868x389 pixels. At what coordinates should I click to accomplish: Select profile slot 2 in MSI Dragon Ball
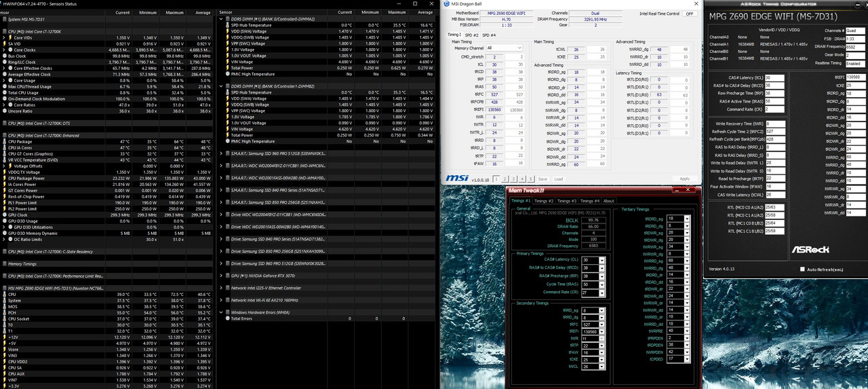click(505, 179)
